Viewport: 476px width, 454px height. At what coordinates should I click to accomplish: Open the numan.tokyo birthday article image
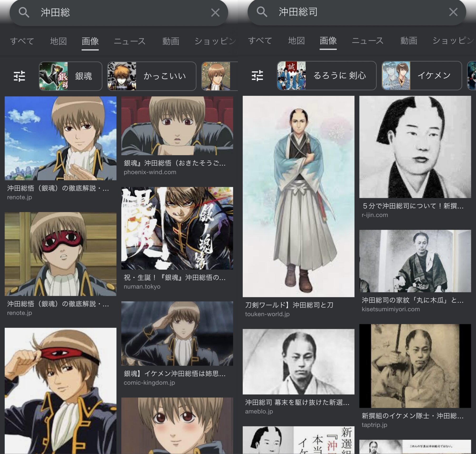click(x=177, y=228)
